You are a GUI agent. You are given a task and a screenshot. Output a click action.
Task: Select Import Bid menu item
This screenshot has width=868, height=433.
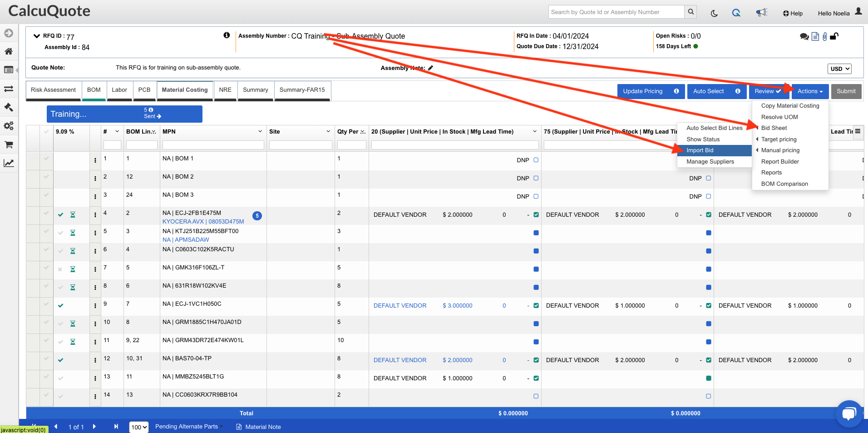(714, 150)
